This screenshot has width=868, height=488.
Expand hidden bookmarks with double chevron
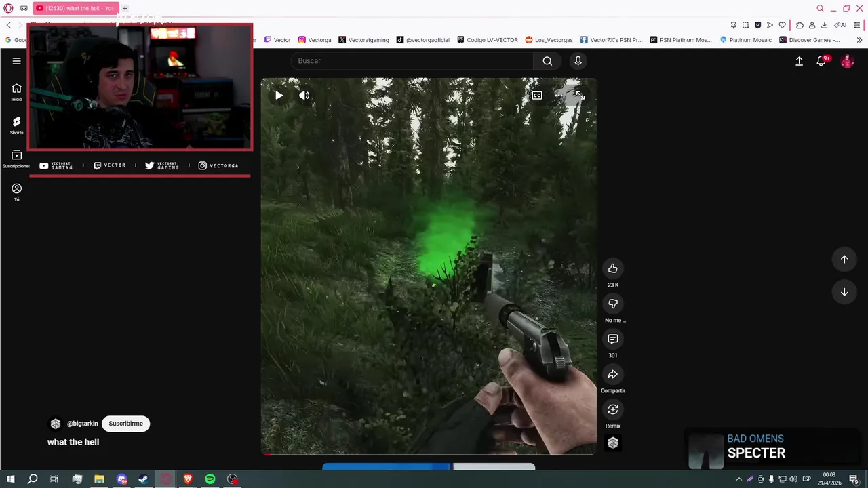(x=859, y=40)
